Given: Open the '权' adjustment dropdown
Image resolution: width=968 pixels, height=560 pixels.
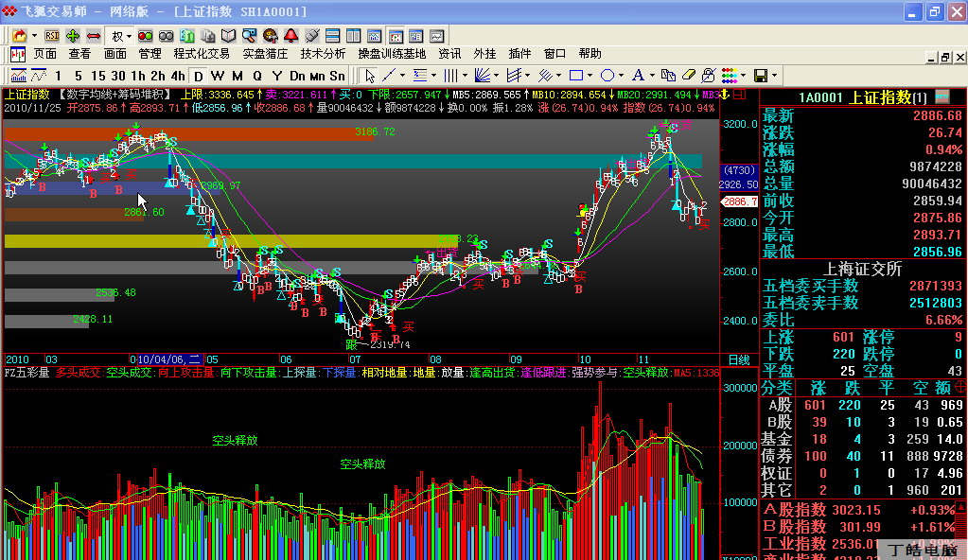Looking at the screenshot, I should click(122, 35).
